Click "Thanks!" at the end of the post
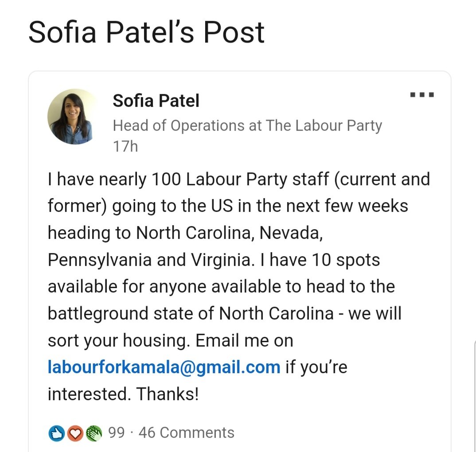The height and width of the screenshot is (452, 476). (x=168, y=394)
